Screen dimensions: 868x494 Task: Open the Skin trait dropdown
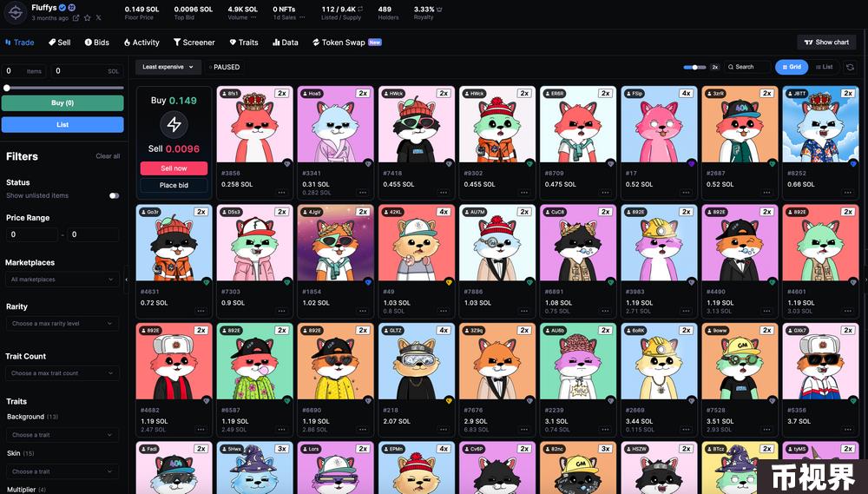(x=62, y=471)
